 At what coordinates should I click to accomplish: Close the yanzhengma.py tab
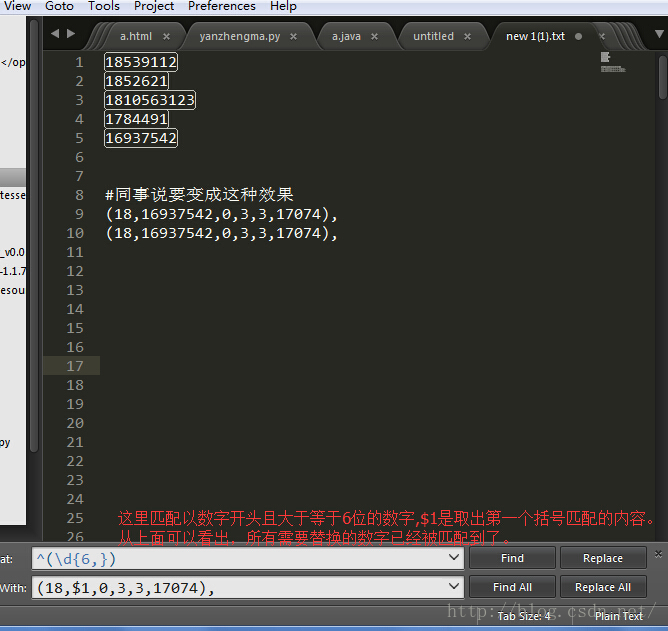pos(294,37)
